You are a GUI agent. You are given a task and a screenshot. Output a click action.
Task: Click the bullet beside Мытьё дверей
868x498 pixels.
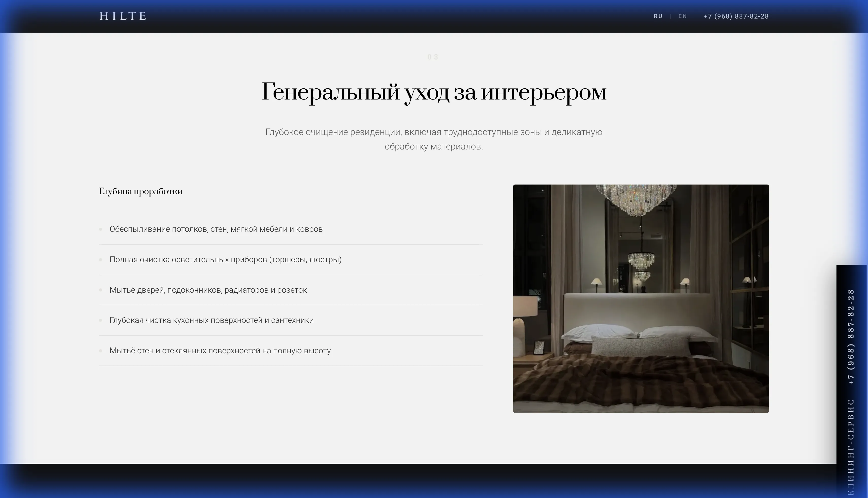click(101, 290)
